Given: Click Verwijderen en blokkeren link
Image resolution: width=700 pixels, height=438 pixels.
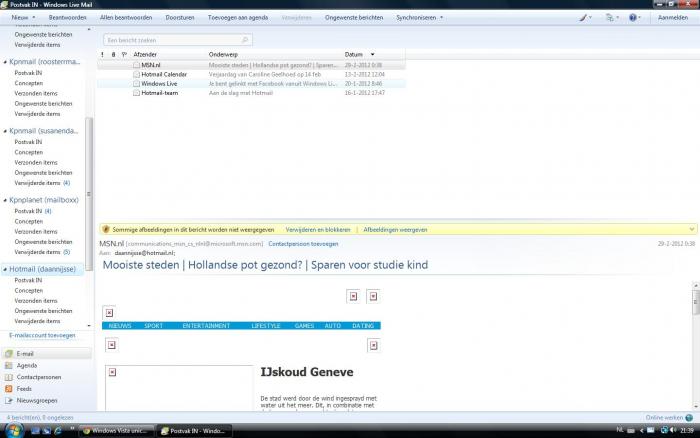Looking at the screenshot, I should pos(318,229).
